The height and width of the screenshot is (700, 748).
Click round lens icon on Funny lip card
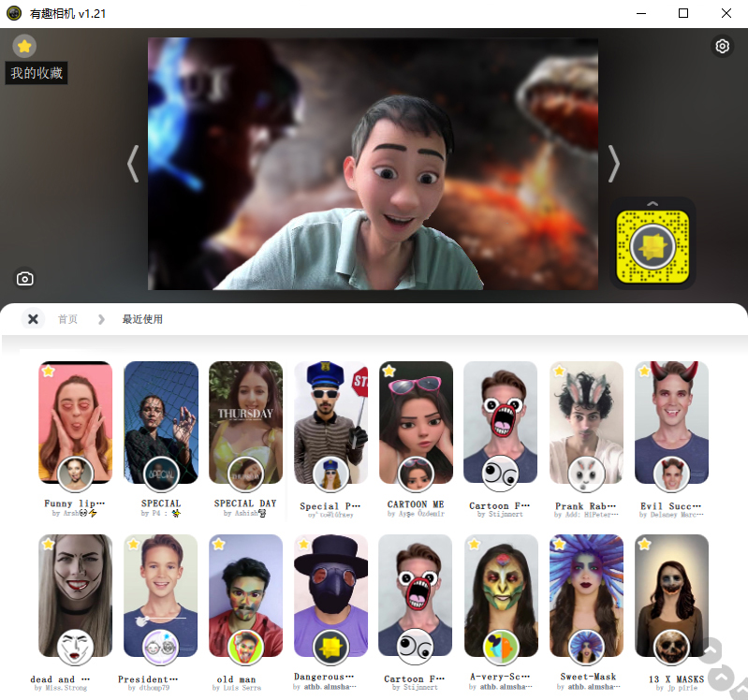75,474
